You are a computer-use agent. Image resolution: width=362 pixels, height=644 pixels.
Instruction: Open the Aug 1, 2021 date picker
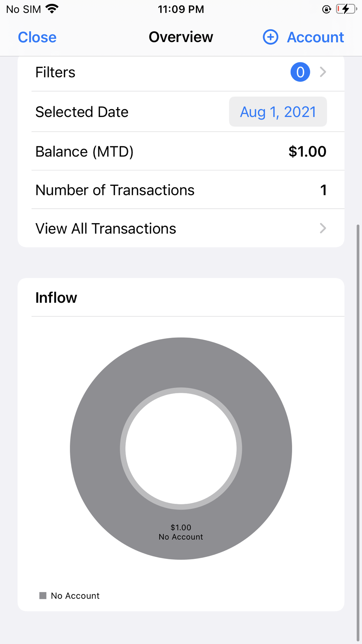(x=278, y=112)
